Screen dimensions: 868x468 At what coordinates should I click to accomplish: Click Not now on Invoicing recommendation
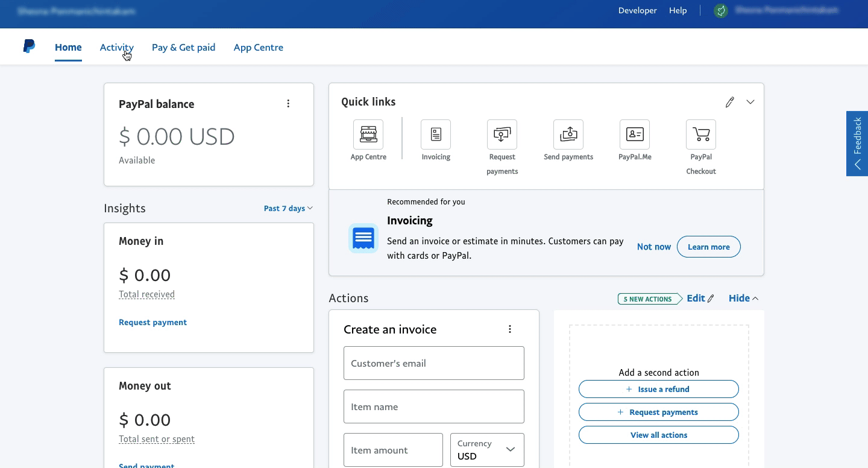coord(654,247)
